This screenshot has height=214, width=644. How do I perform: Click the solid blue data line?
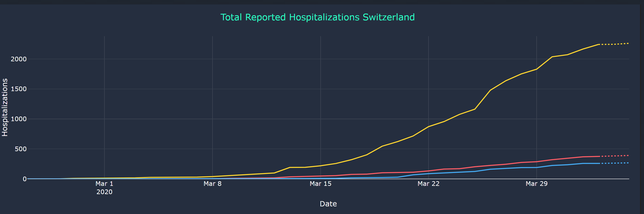pyautogui.click(x=506, y=168)
